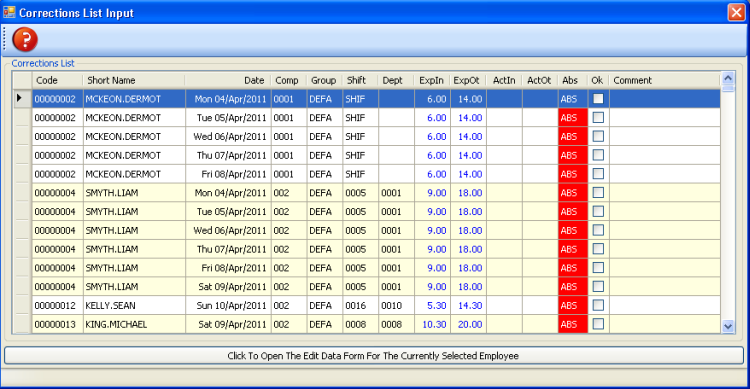Click the Corrections List group label

(x=43, y=63)
